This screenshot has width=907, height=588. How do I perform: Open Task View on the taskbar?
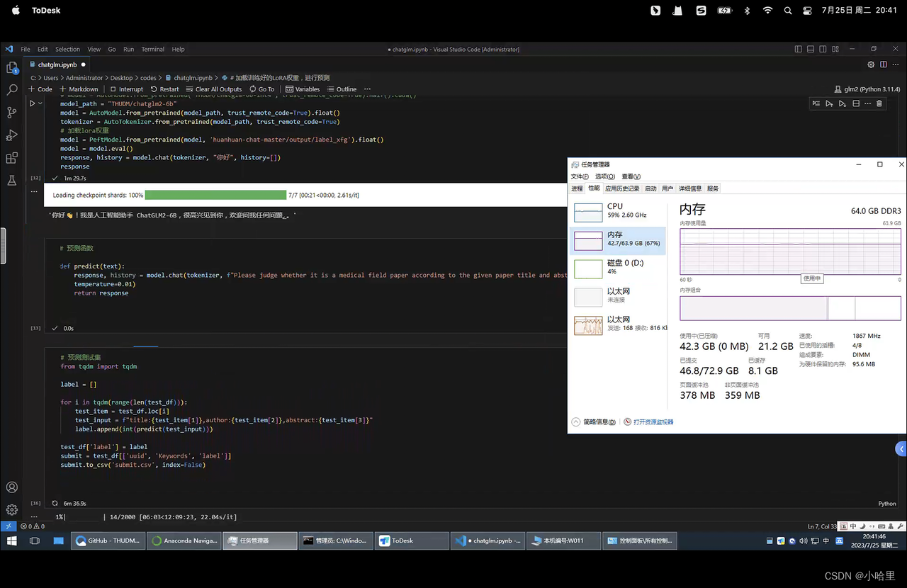click(x=34, y=541)
